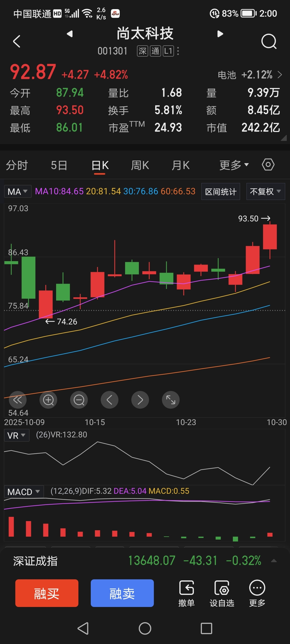
Task: Tap the back arrow icon
Action: click(17, 41)
